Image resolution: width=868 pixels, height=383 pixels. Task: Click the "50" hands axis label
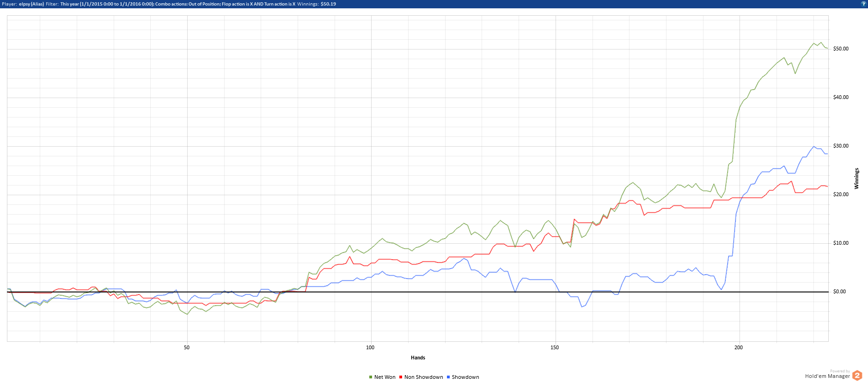(187, 347)
